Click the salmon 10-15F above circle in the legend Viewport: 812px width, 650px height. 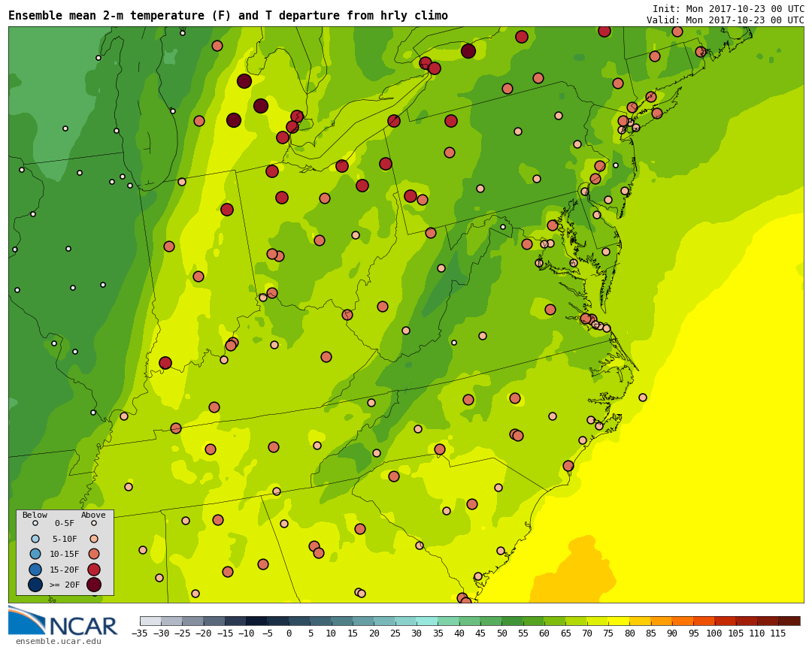tap(94, 555)
